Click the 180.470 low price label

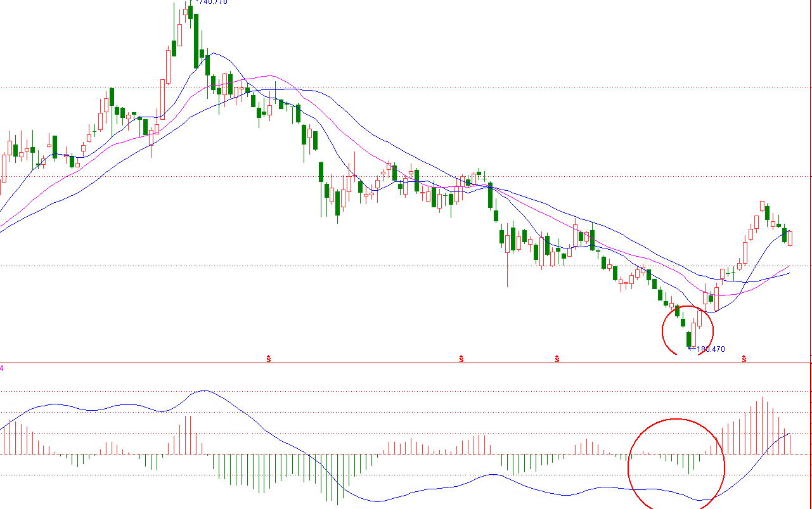711,349
